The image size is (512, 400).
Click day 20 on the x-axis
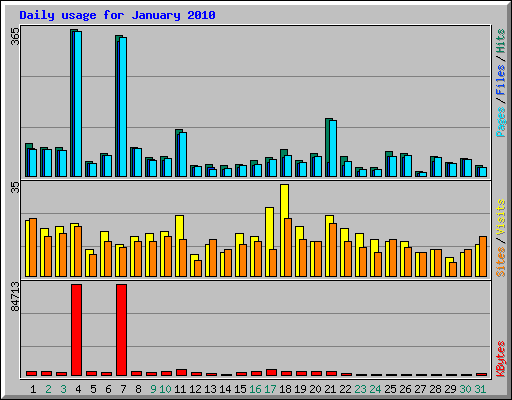(x=315, y=389)
